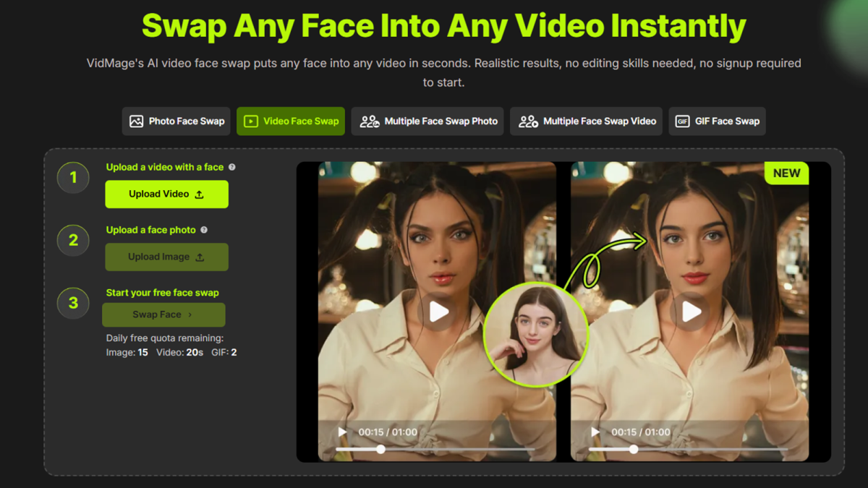This screenshot has width=868, height=488.
Task: Click progress slider handle of swapped video
Action: pyautogui.click(x=634, y=450)
